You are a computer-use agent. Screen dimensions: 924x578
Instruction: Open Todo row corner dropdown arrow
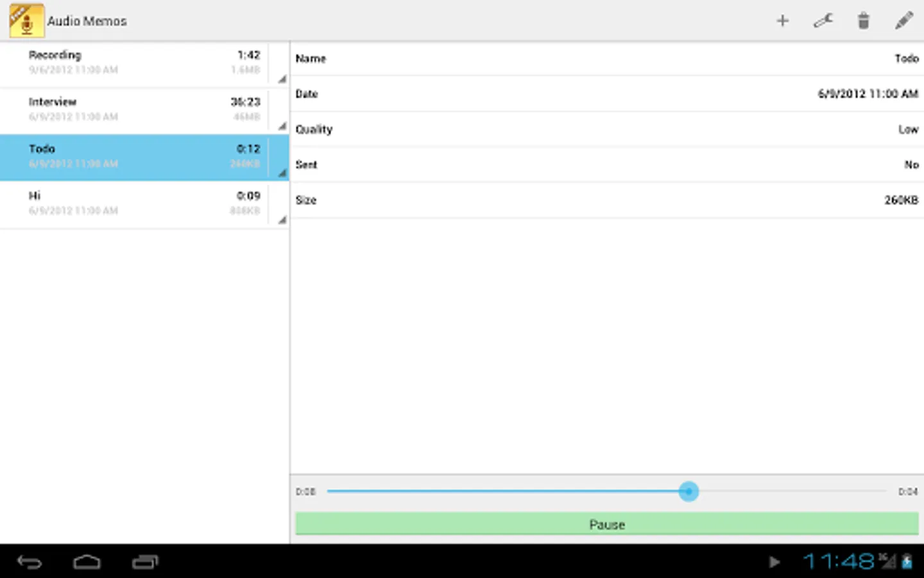point(282,173)
